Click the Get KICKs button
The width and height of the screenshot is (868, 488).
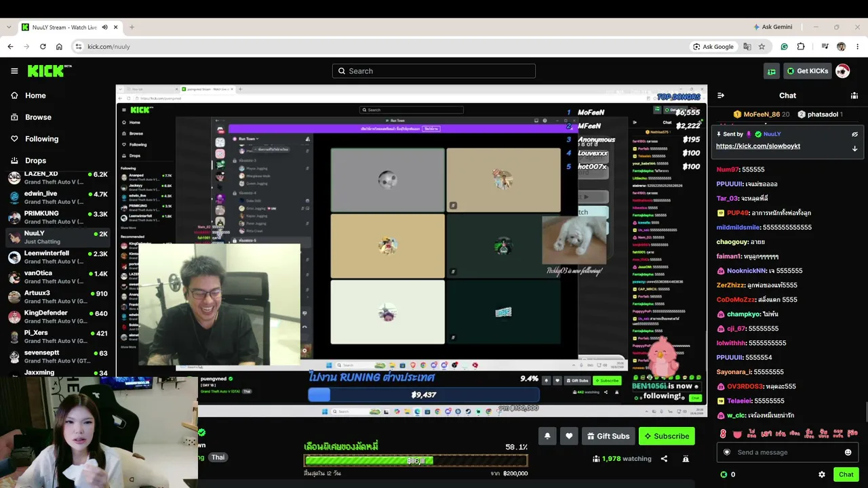pyautogui.click(x=807, y=71)
